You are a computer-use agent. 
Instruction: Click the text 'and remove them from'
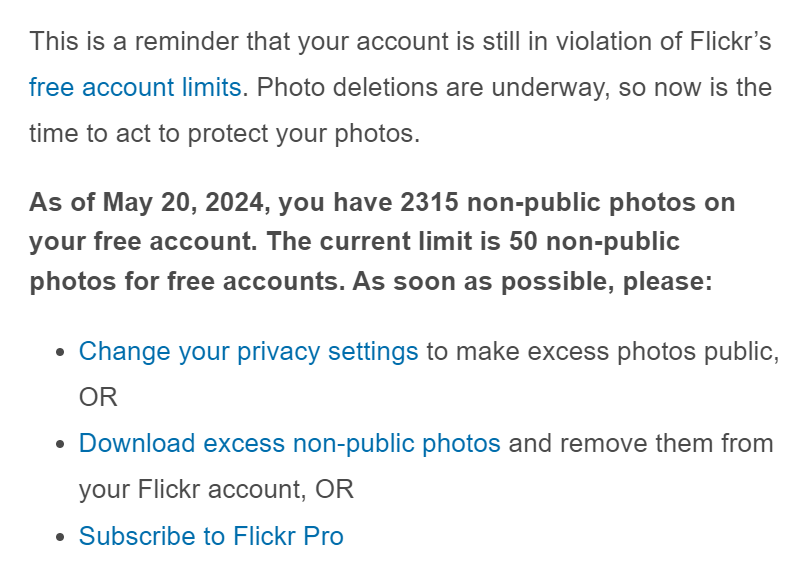point(641,444)
